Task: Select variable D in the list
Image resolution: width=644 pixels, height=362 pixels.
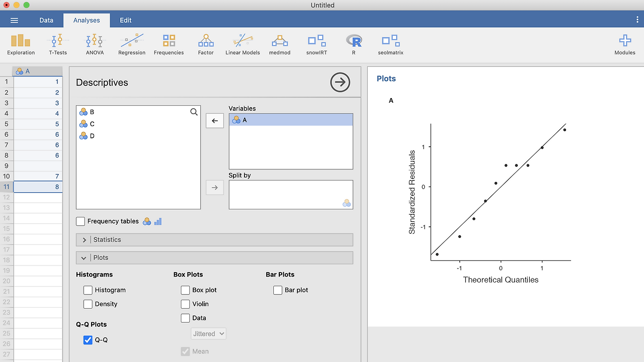Action: pyautogui.click(x=138, y=136)
